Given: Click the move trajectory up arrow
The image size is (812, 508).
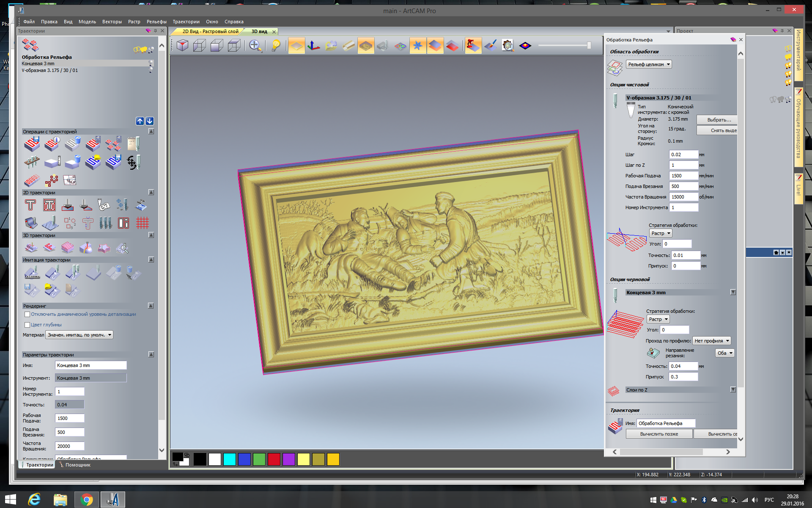Looking at the screenshot, I should tap(140, 121).
